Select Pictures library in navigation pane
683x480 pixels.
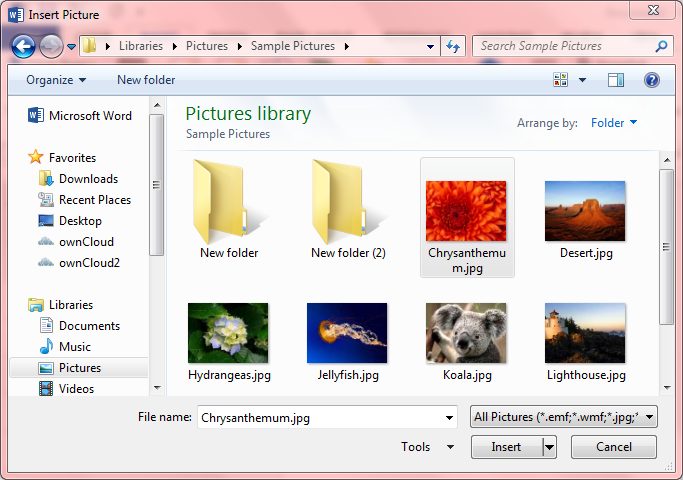[x=79, y=368]
